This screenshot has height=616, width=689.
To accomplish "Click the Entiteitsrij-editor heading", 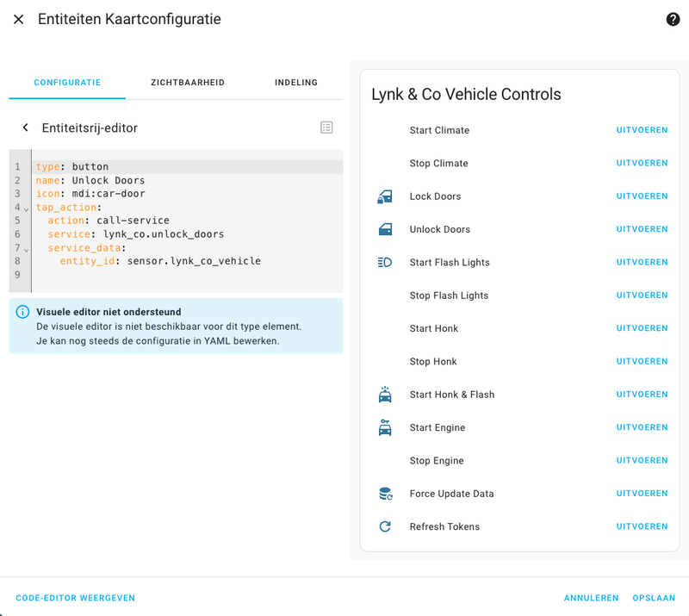I will 90,128.
